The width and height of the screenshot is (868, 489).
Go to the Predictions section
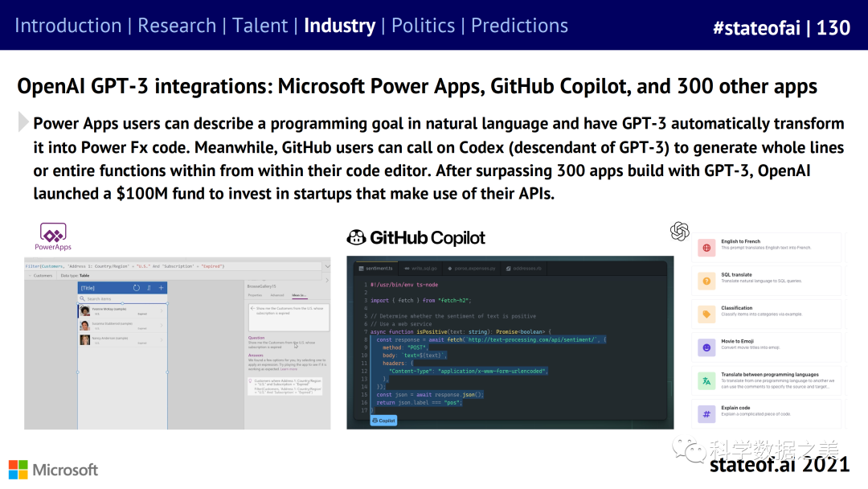pos(519,26)
